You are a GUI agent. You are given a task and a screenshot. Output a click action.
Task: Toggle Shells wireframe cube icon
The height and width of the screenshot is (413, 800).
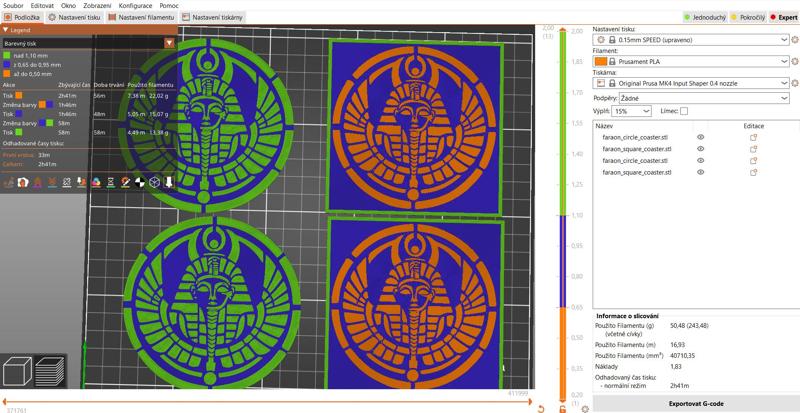pyautogui.click(x=155, y=182)
